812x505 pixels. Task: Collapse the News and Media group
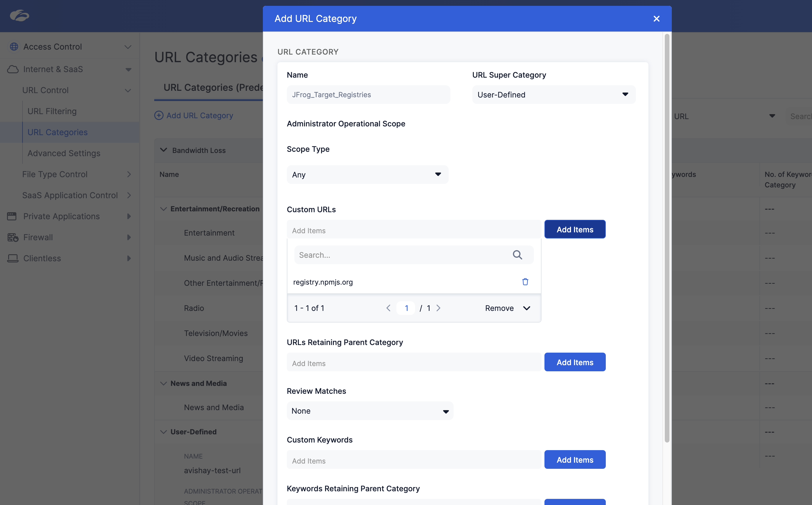(163, 384)
